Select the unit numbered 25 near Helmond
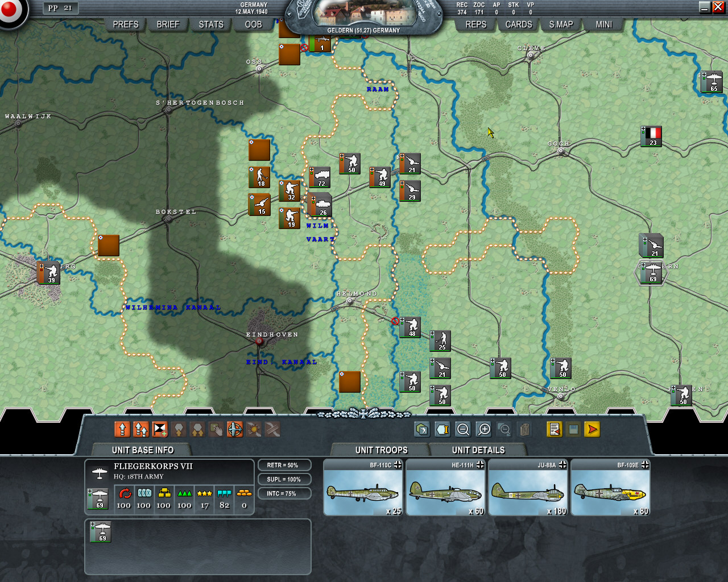Viewport: 728px width, 582px height. tap(440, 341)
